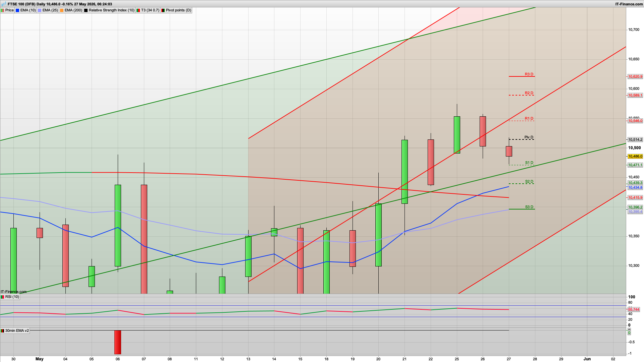
Task: Click the tall green candle for 21 May
Action: pyautogui.click(x=405, y=172)
